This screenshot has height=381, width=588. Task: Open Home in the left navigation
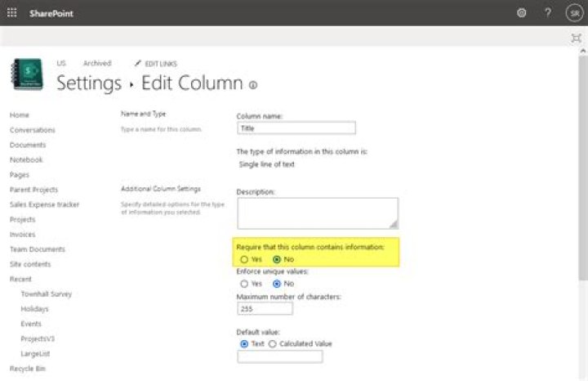tap(20, 114)
